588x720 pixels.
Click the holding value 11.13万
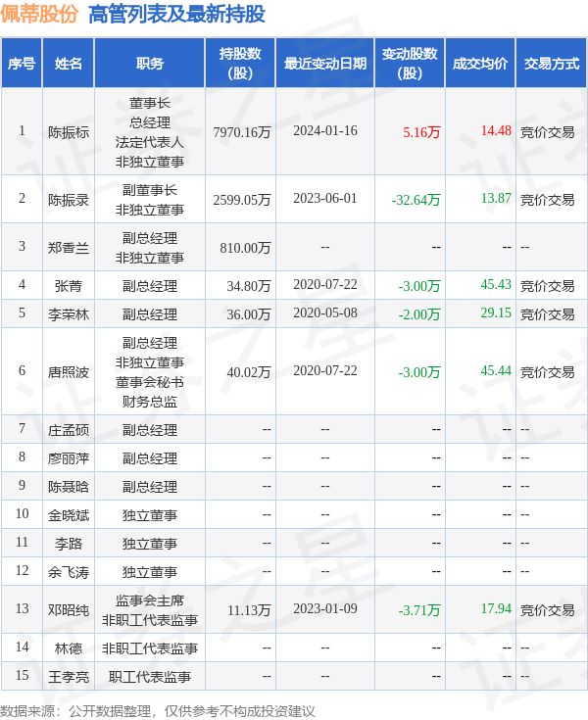[249, 610]
